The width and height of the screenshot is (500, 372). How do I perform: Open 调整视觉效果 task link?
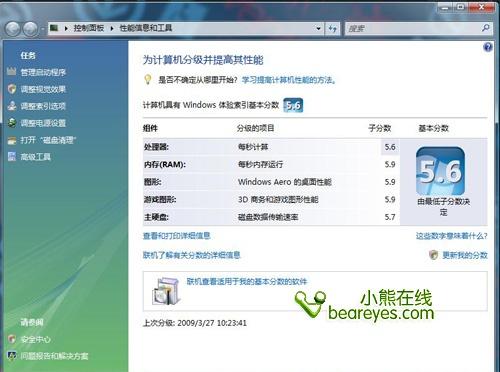[x=43, y=89]
